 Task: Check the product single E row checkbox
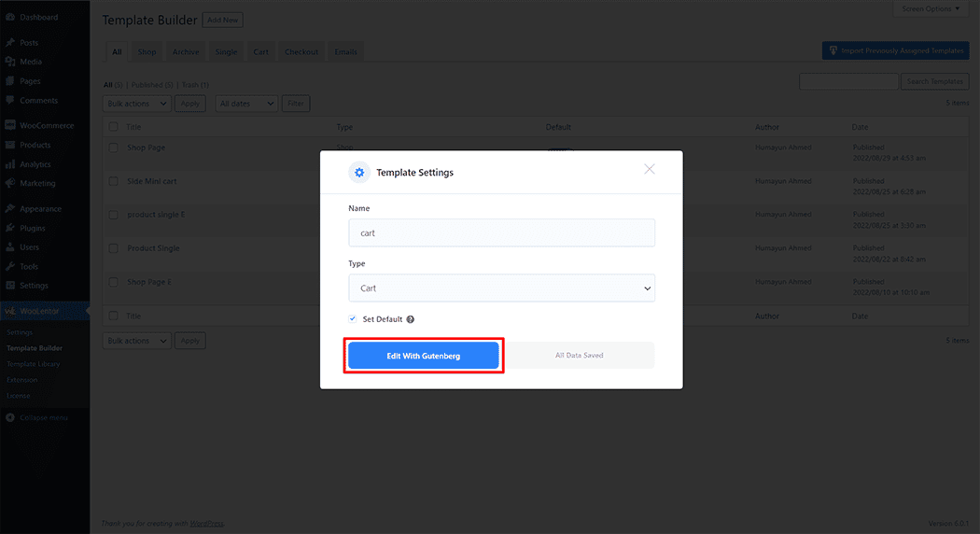pos(113,215)
